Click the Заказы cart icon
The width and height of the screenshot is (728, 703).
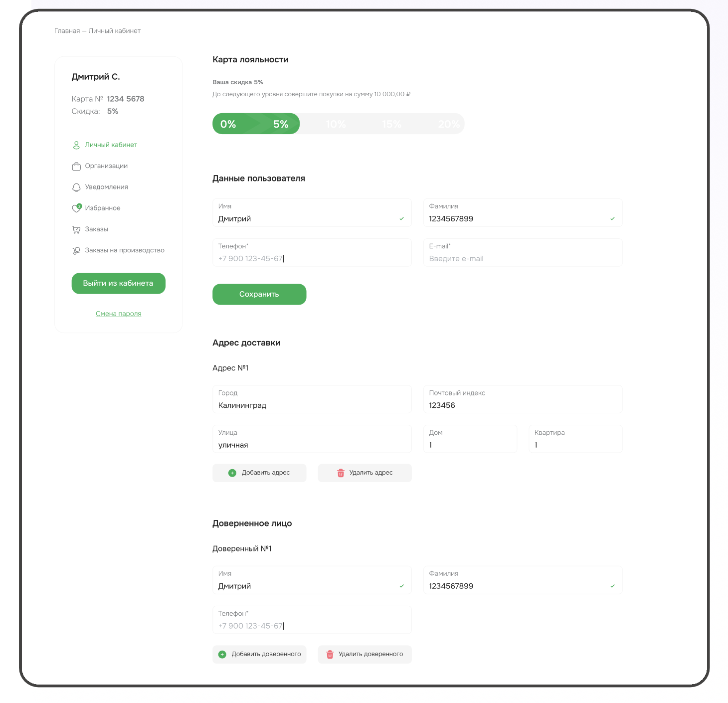[76, 229]
